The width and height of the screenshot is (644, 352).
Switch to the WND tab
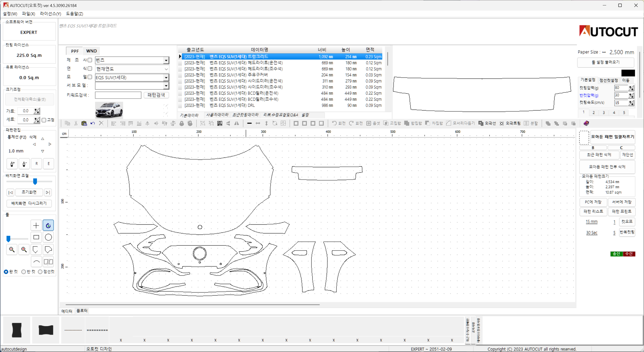(91, 51)
